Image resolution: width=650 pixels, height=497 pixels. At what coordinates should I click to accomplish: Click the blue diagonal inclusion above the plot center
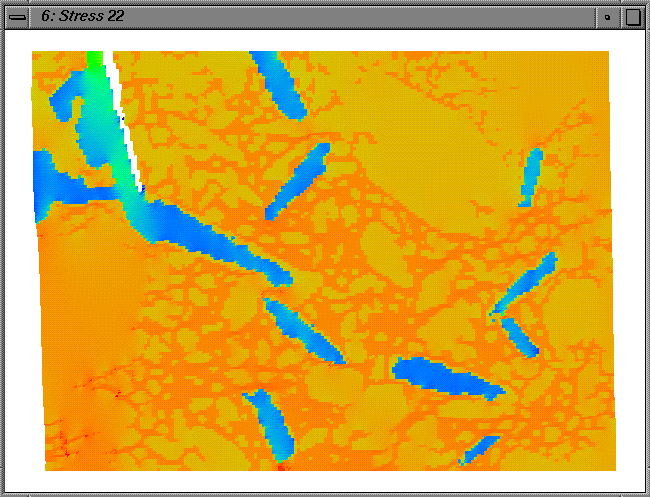(x=298, y=181)
